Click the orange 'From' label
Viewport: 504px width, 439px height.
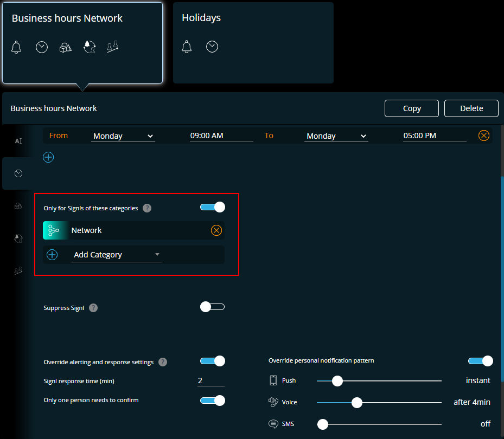click(x=59, y=135)
